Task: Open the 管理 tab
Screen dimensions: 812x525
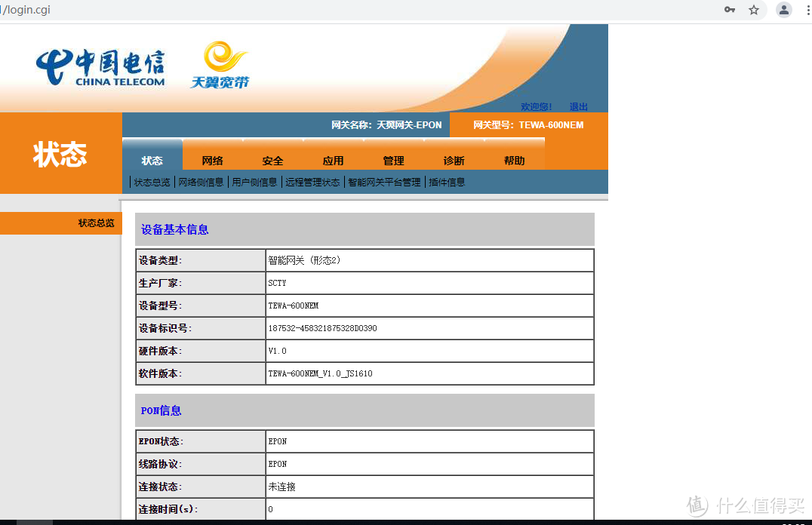Action: [393, 160]
